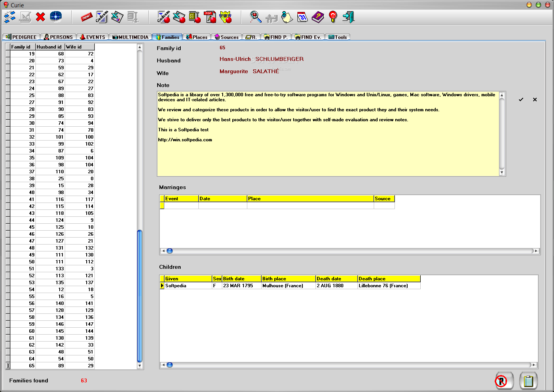Click the family tree structure icon in toolbar
Screen dimensions: 554x392
pyautogui.click(x=10, y=17)
